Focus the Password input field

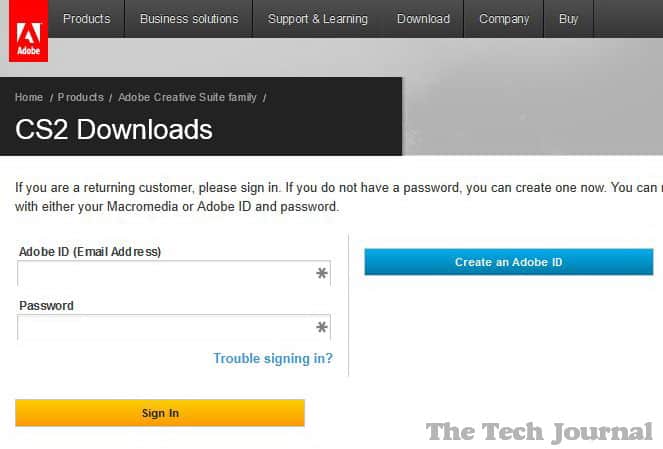pyautogui.click(x=165, y=327)
